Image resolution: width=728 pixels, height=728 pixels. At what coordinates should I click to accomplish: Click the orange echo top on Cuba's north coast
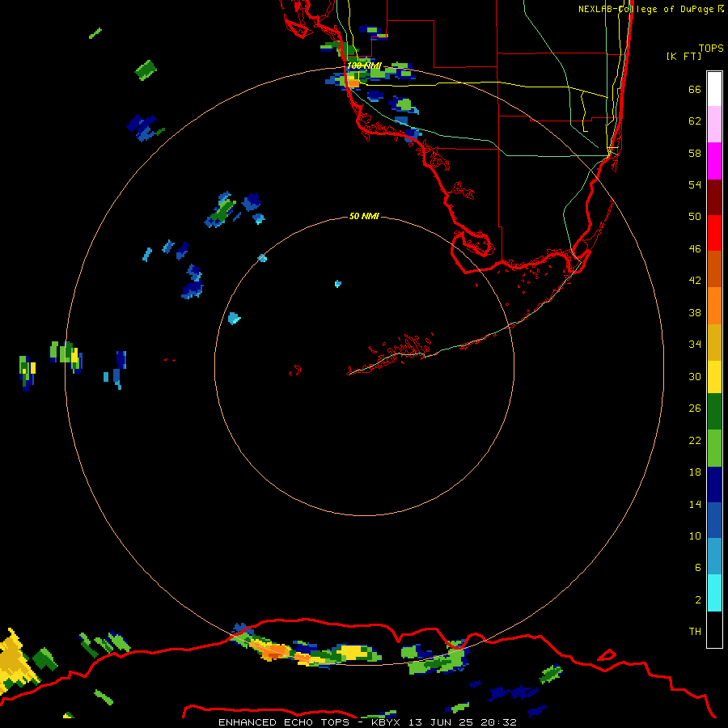click(x=273, y=650)
